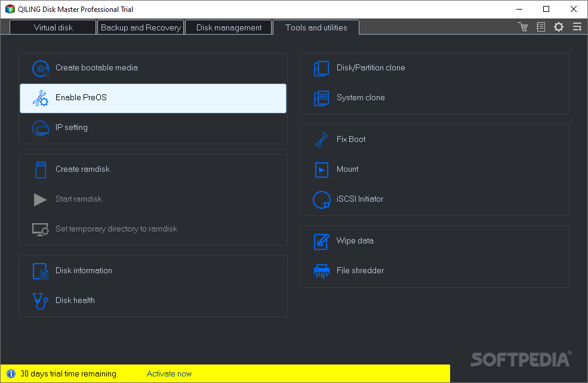Open the Mount label
588x383 pixels.
(347, 169)
